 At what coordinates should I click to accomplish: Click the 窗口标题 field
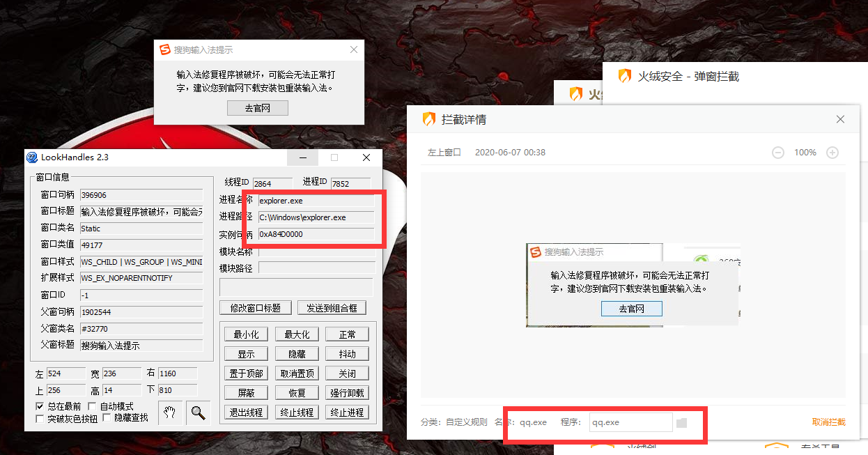click(141, 212)
